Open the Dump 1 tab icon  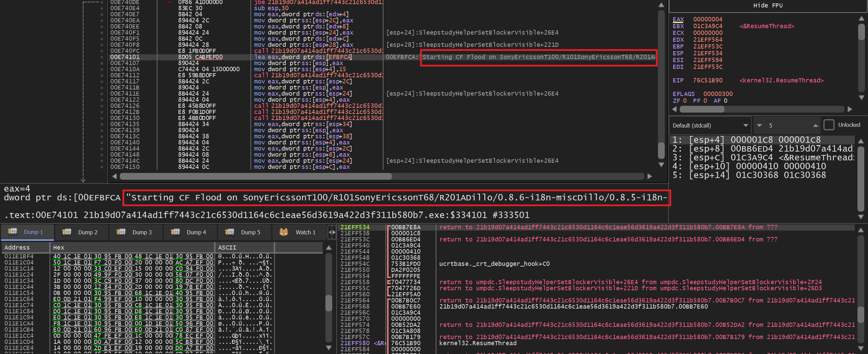13,232
